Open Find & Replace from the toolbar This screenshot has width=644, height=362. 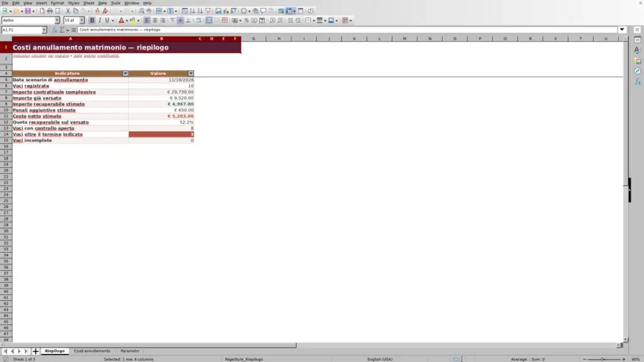(x=142, y=11)
